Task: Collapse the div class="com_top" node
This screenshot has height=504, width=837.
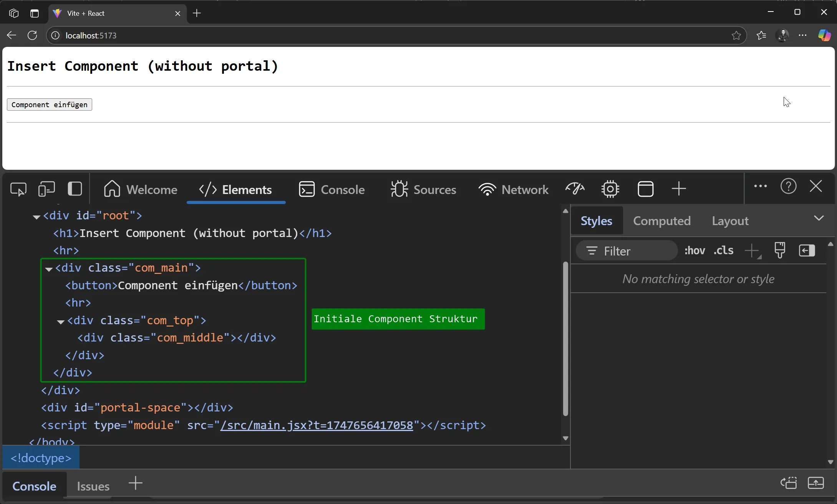Action: (61, 322)
